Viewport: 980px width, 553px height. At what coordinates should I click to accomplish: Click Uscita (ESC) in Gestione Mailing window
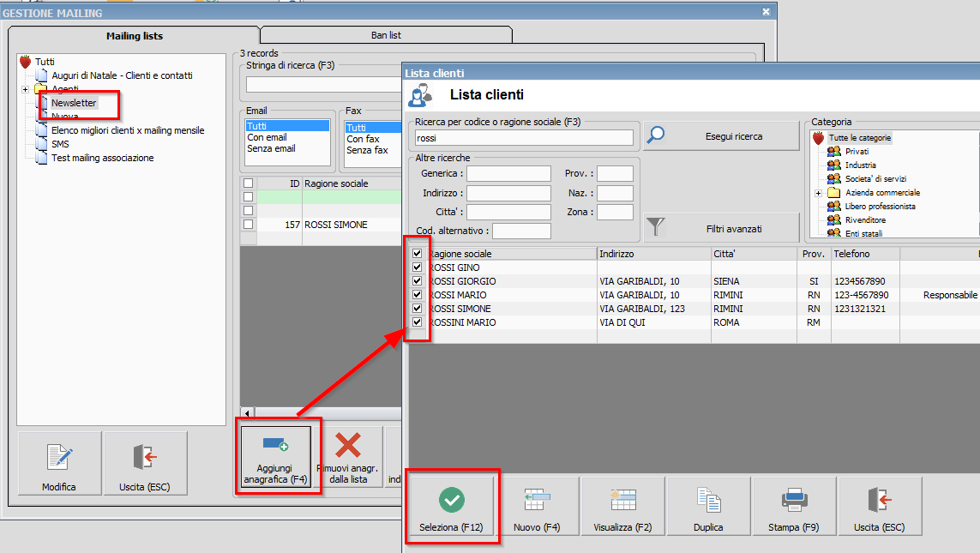(x=145, y=463)
